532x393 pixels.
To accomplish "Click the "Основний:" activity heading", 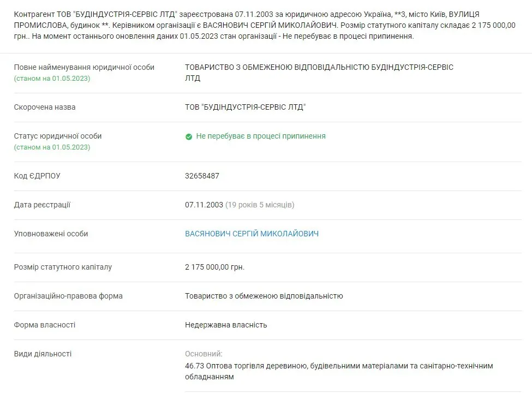I will click(x=204, y=354).
